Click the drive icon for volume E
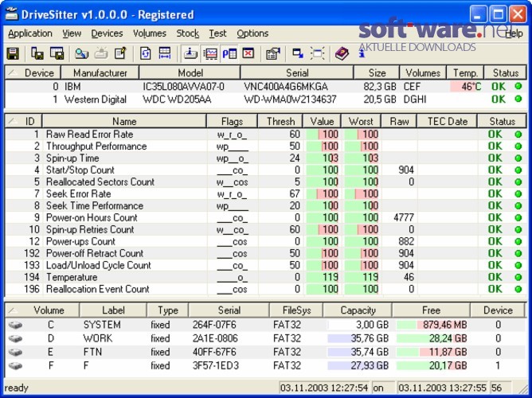Viewport: 532px width, 398px height. point(16,352)
